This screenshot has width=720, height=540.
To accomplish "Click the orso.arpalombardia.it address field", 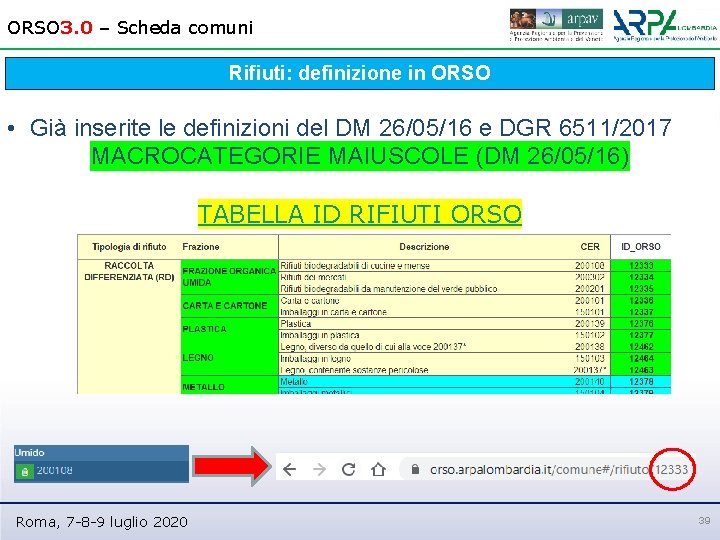I will (x=546, y=469).
